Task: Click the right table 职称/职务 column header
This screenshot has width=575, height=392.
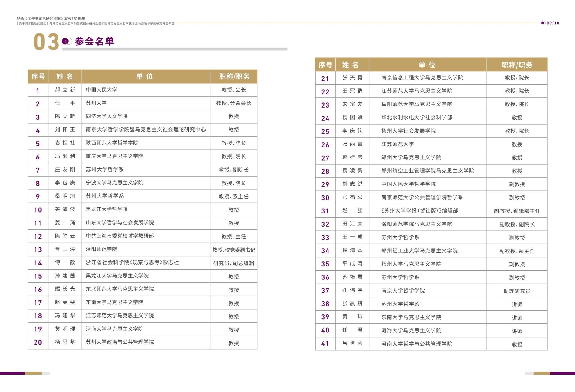Action: [x=517, y=65]
